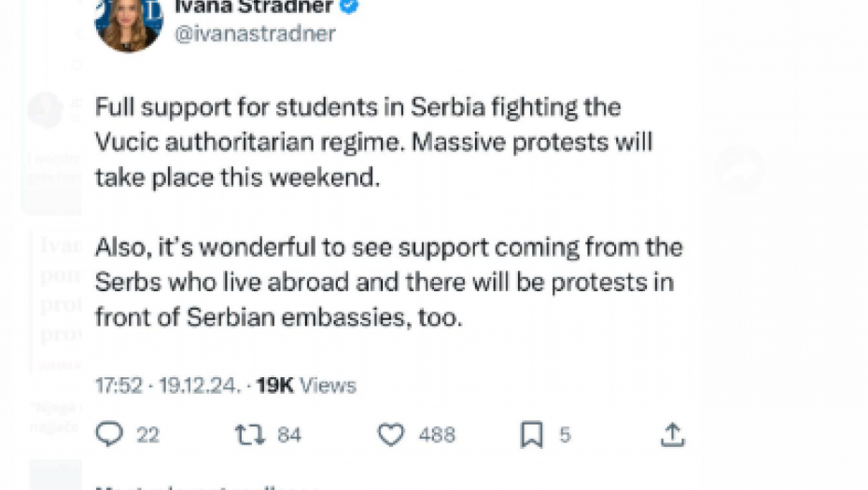
Task: Click the 488 likes count
Action: pos(437,435)
